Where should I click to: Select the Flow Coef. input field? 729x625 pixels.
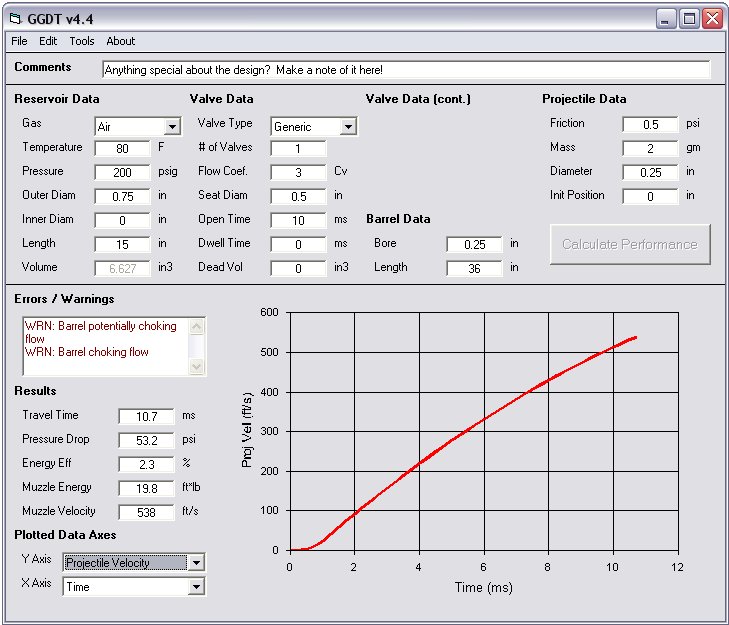[298, 172]
